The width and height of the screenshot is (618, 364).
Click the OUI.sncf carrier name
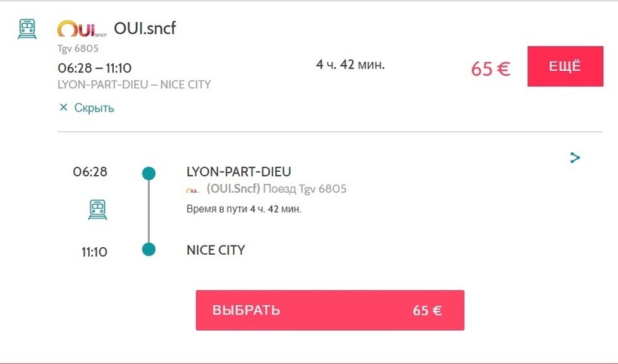point(145,28)
